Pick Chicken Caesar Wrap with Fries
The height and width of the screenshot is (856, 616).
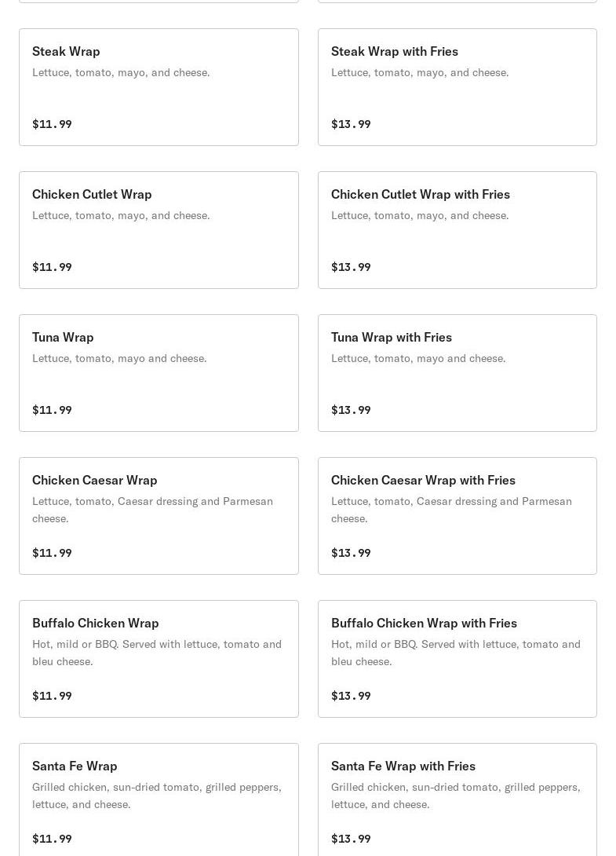457,516
